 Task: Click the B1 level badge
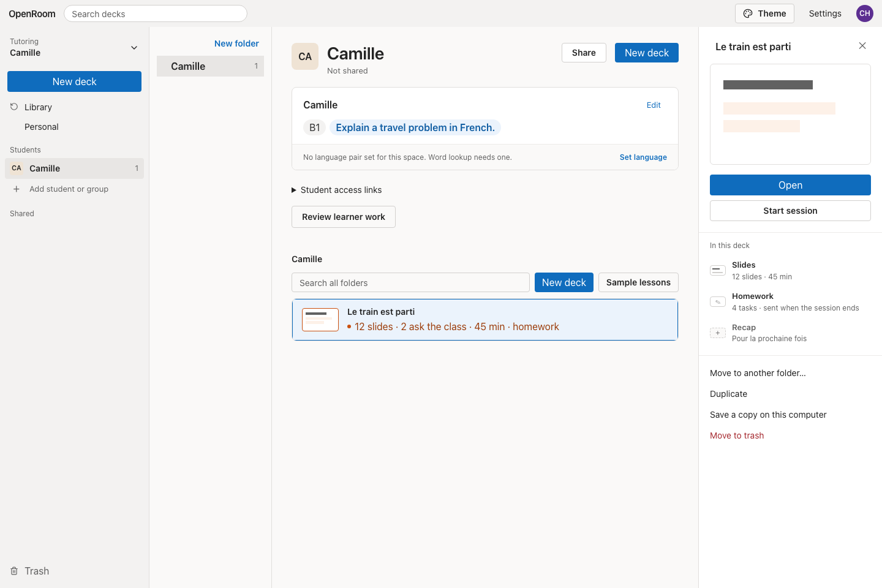315,127
